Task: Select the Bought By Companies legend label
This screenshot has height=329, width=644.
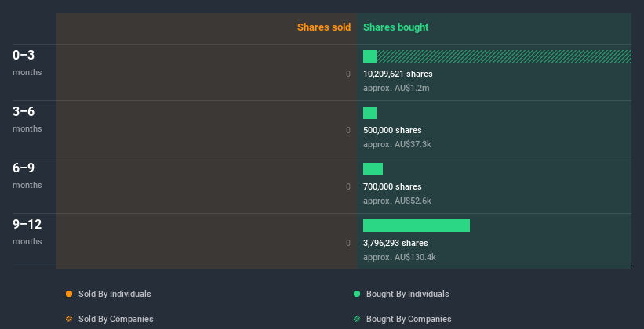Action: click(409, 319)
